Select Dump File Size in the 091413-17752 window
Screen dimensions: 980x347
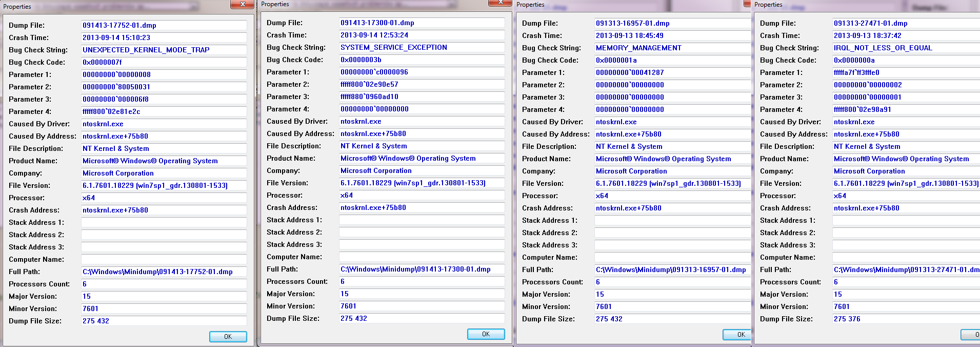click(x=164, y=321)
